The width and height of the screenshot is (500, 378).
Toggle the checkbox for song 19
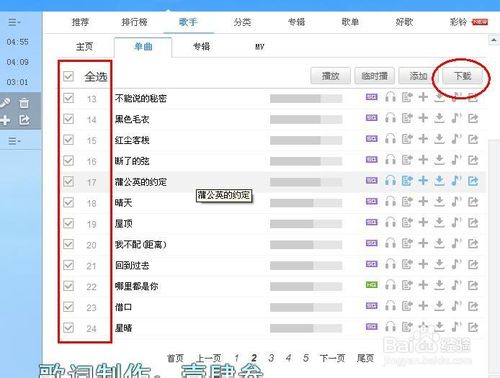[x=68, y=223]
